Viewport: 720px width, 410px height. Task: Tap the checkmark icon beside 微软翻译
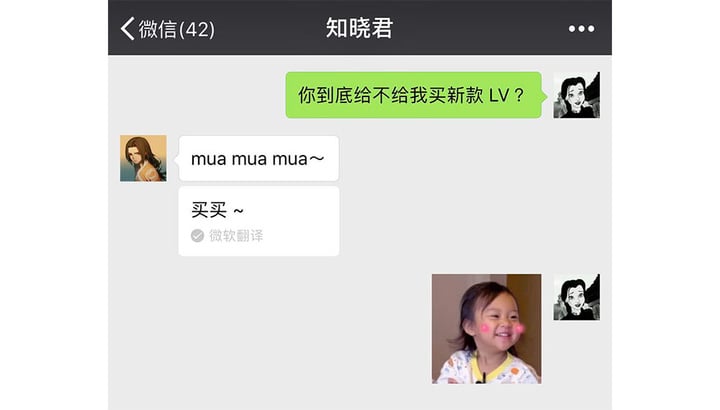pyautogui.click(x=197, y=236)
